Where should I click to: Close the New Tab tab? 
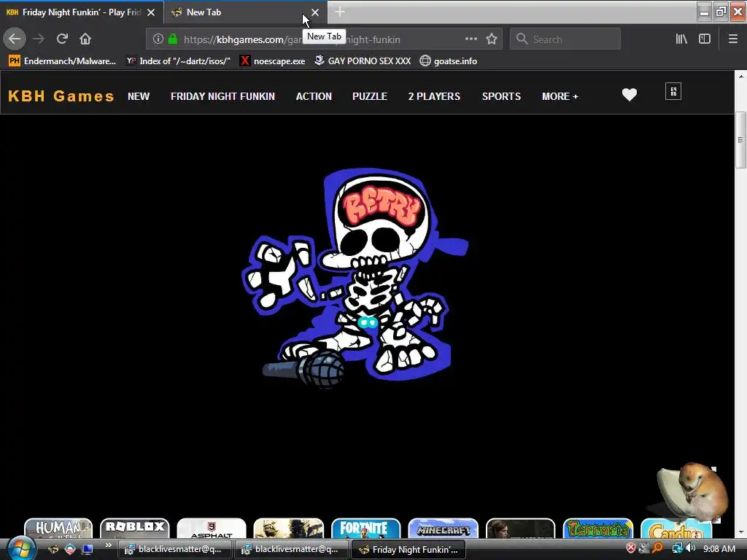coord(315,12)
